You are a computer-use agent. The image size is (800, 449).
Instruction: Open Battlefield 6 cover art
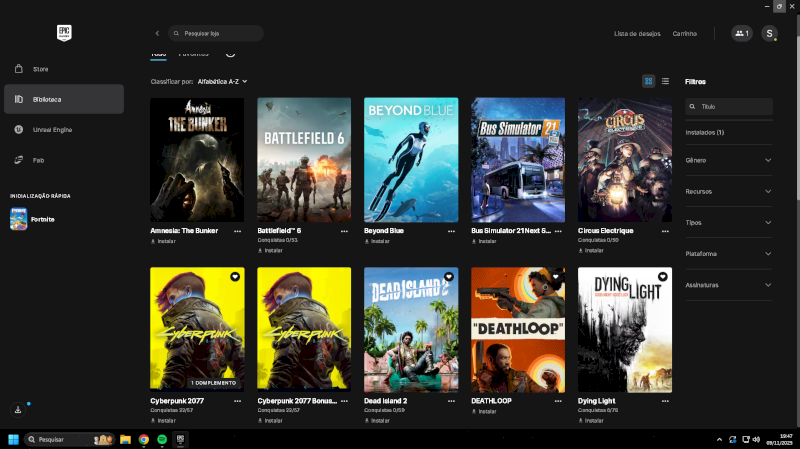point(304,160)
